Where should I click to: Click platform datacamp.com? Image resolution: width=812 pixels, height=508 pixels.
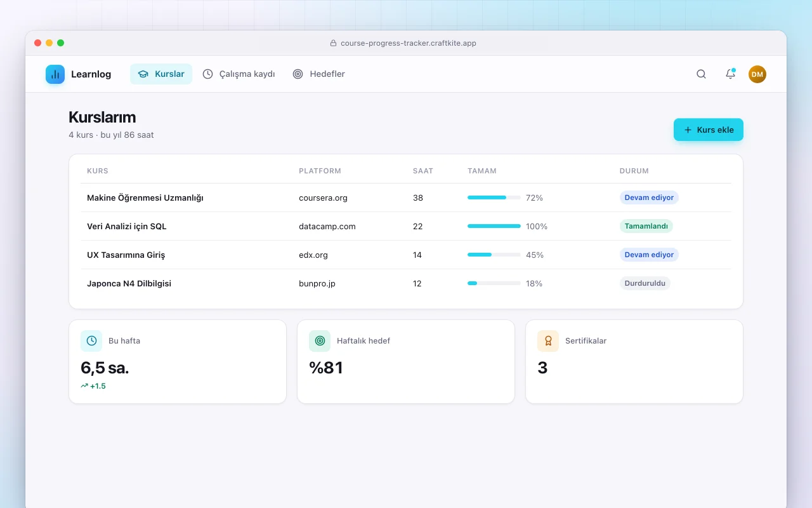coord(327,226)
